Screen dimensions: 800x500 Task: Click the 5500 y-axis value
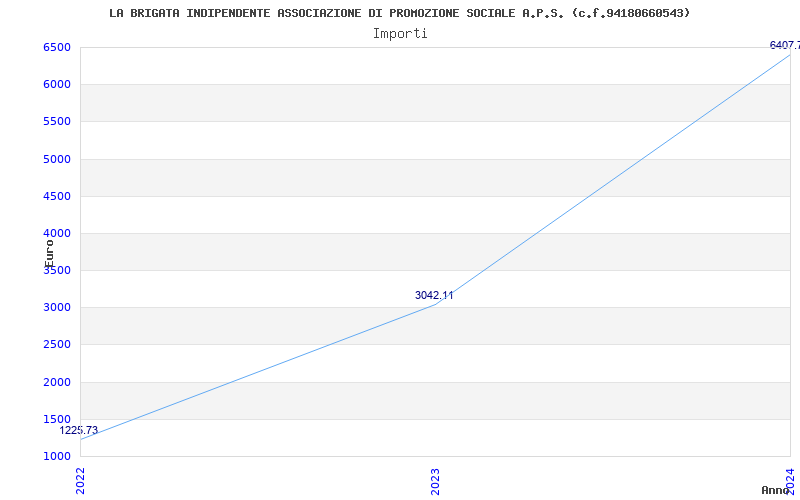(57, 122)
